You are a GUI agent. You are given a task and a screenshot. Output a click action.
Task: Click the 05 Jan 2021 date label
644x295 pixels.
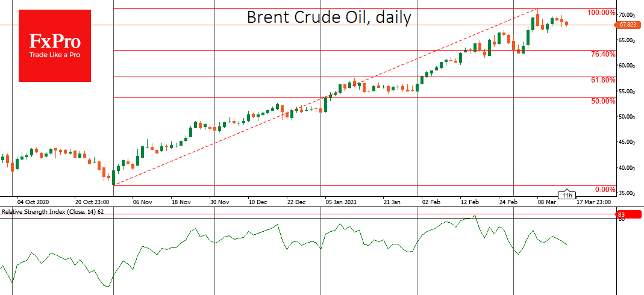click(341, 202)
